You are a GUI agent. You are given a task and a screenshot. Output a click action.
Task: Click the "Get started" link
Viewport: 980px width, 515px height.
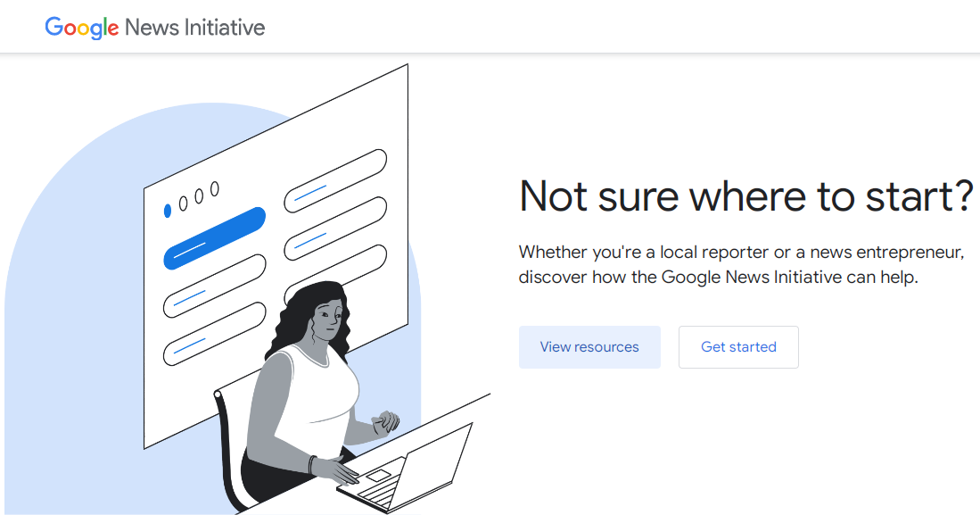[738, 347]
